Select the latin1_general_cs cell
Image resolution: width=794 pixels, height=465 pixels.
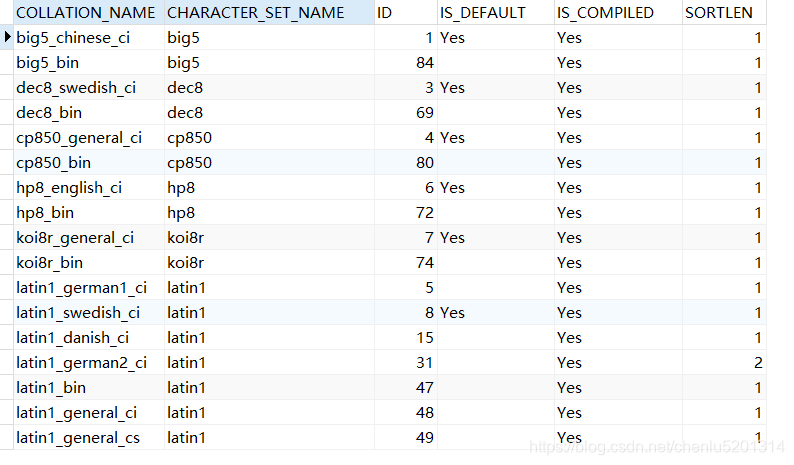[x=89, y=437]
